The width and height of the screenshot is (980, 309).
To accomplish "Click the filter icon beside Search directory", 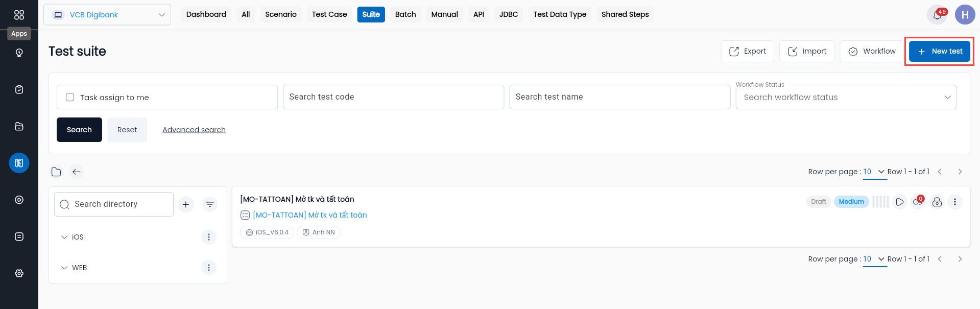I will [210, 204].
